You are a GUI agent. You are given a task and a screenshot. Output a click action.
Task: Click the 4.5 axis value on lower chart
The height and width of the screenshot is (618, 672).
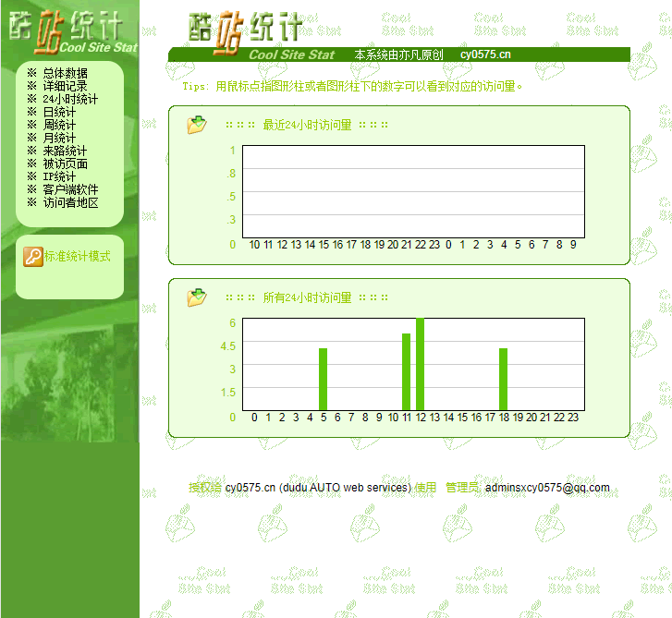[228, 345]
